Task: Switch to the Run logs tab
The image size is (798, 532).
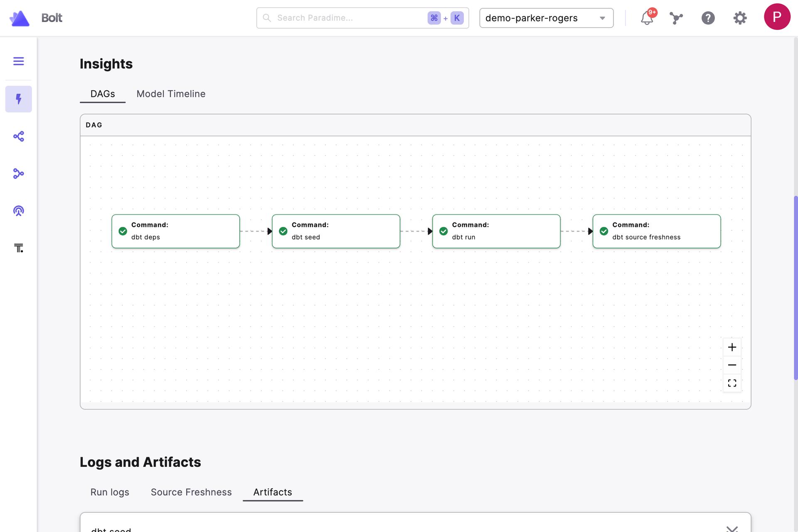Action: click(x=110, y=492)
